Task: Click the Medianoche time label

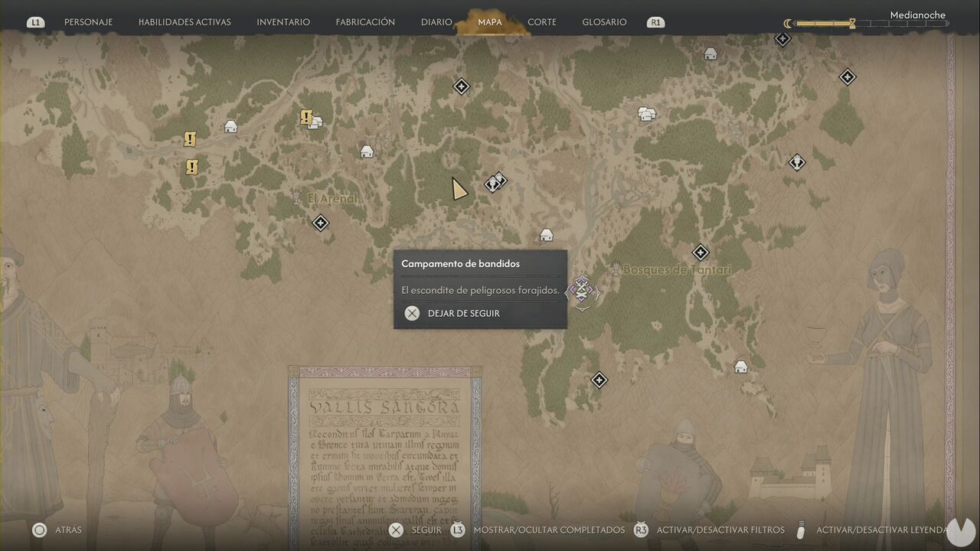Action: (x=917, y=15)
